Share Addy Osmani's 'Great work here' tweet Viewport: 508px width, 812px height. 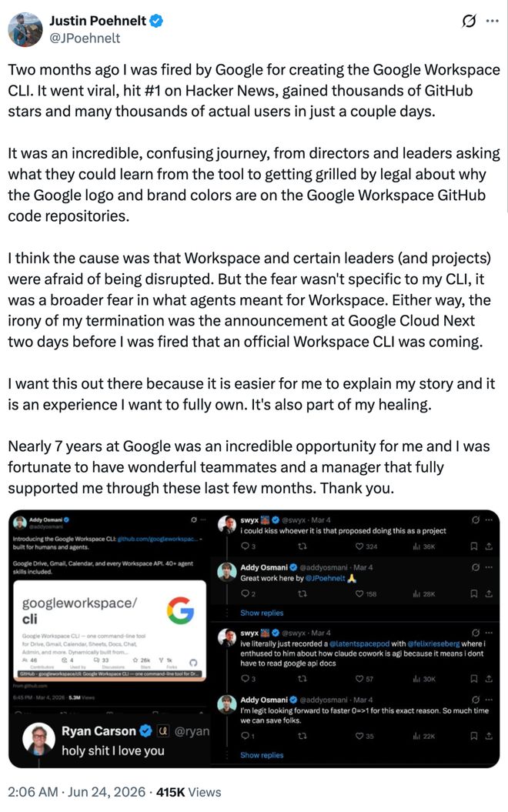(x=488, y=594)
